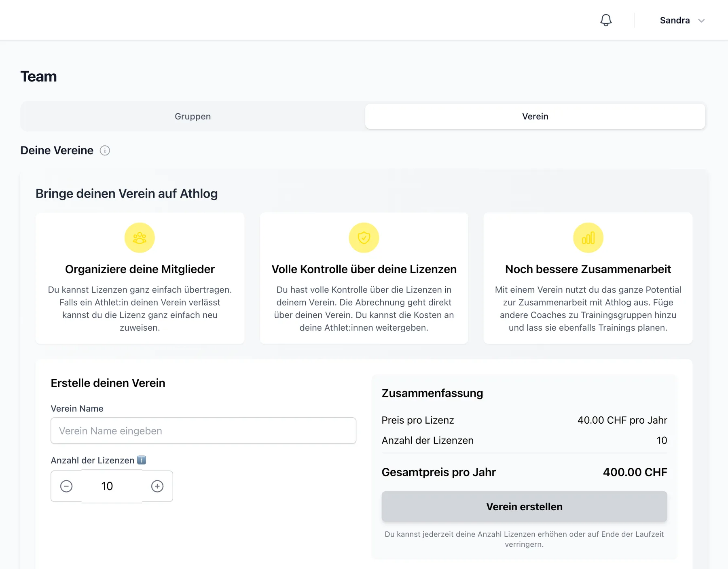The height and width of the screenshot is (569, 728).
Task: Click the bar chart icon
Action: (588, 238)
